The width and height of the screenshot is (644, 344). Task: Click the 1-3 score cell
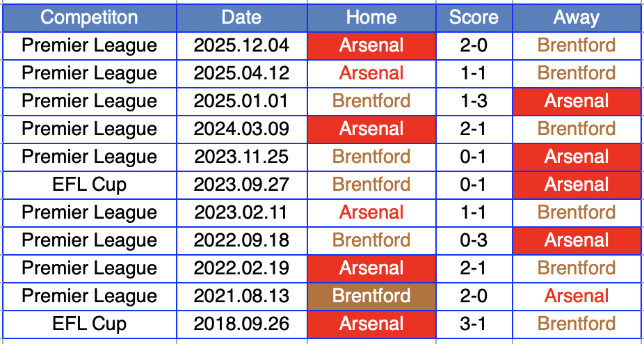(474, 101)
